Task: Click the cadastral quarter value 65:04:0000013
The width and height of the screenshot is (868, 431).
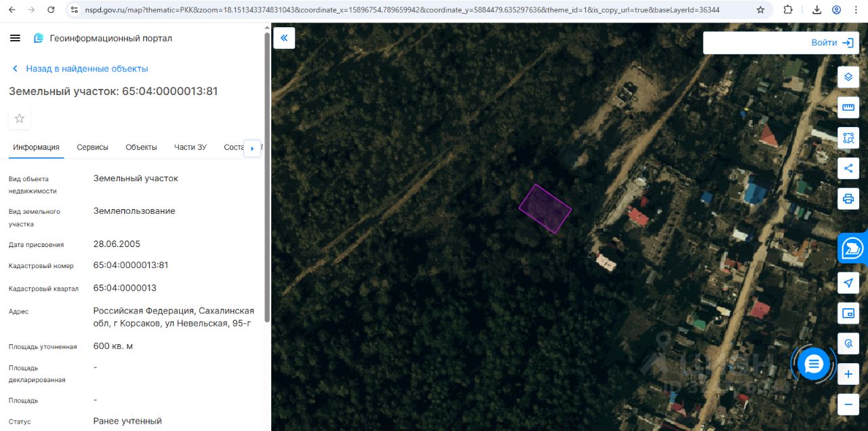Action: tap(125, 288)
